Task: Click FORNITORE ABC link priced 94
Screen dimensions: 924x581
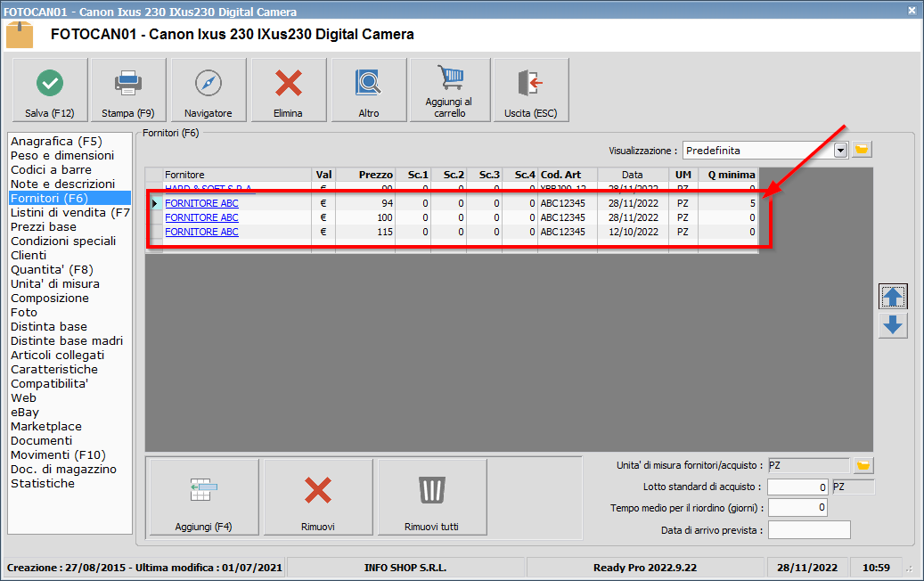Action: click(201, 203)
